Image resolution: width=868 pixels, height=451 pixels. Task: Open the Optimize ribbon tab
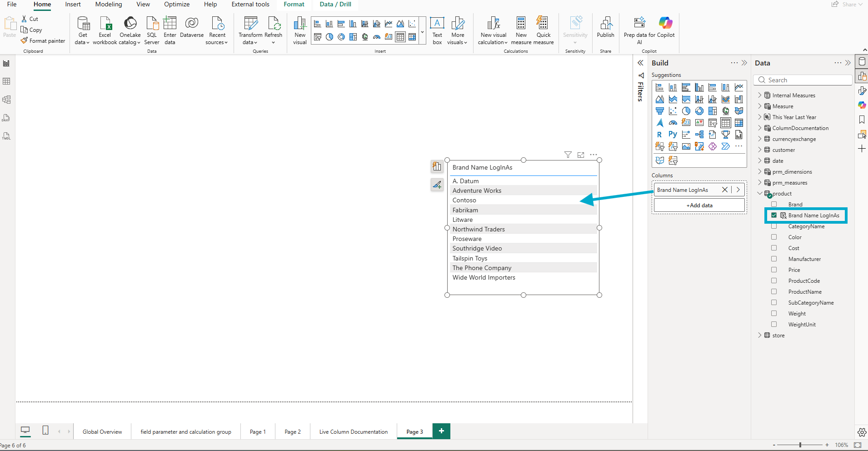click(177, 5)
